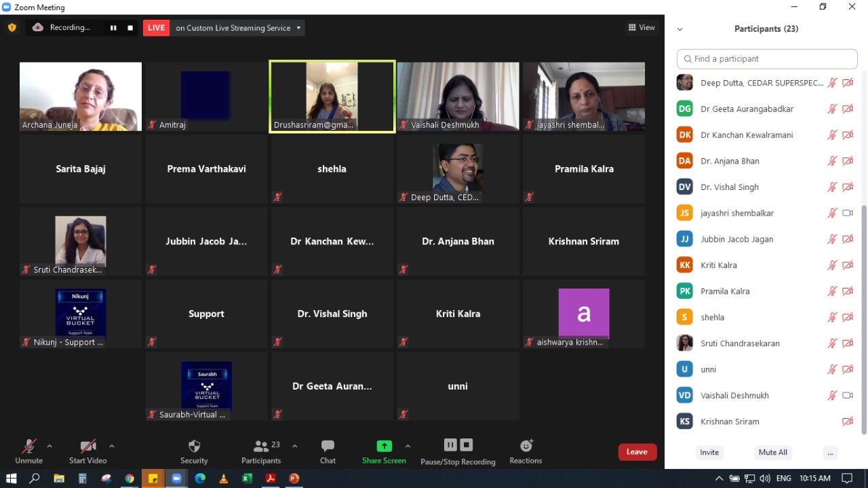This screenshot has width=868, height=488.
Task: Click the Mute All button
Action: [772, 453]
